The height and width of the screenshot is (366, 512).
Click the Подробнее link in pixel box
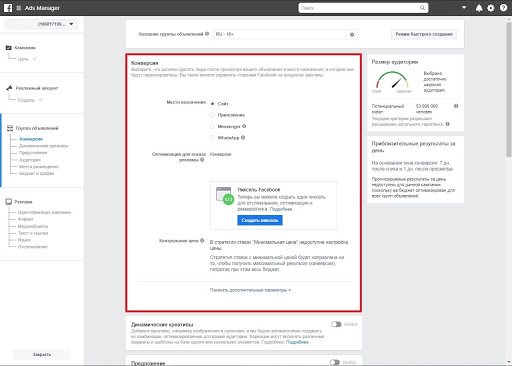pos(281,209)
